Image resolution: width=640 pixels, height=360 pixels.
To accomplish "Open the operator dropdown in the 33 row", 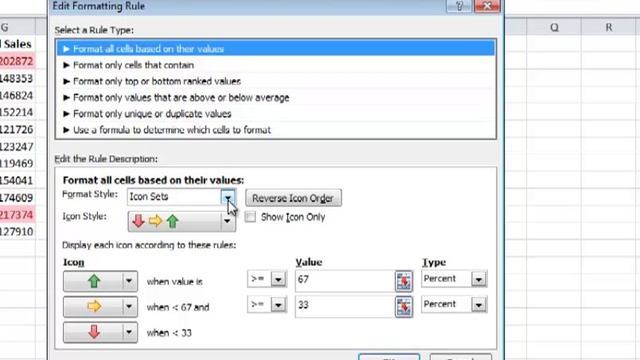I will [x=278, y=305].
